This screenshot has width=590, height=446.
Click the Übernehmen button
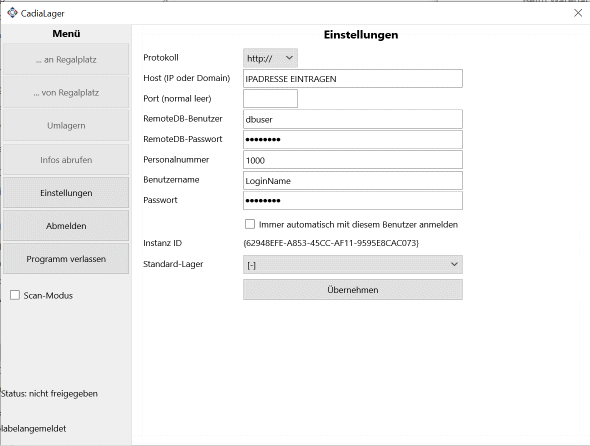tap(353, 290)
